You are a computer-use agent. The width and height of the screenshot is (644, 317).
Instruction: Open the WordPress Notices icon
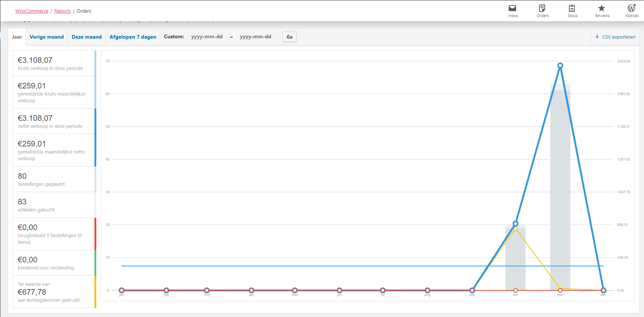(x=631, y=8)
